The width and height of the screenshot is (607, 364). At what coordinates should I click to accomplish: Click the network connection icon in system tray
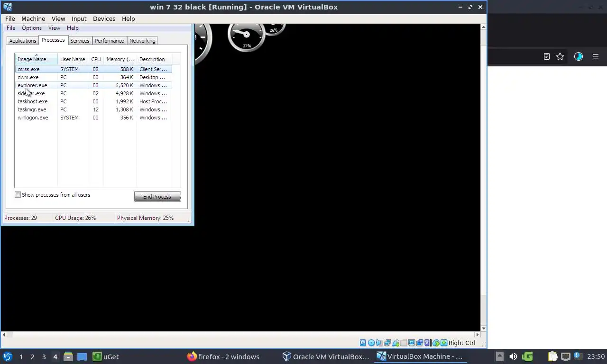coord(565,356)
